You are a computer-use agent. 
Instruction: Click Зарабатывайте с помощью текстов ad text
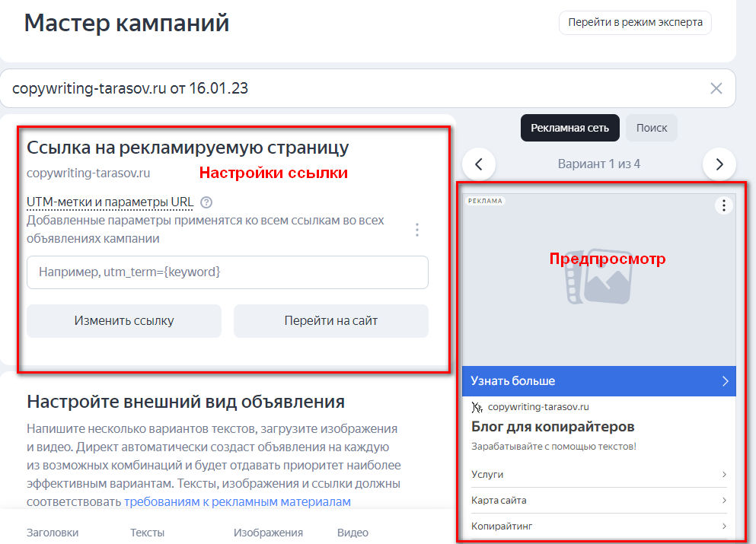pos(553,447)
